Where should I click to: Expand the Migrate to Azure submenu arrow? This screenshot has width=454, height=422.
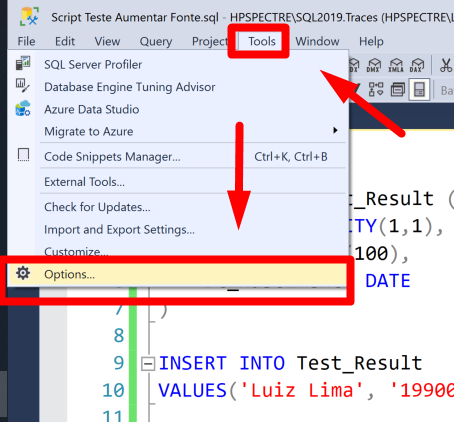pos(335,130)
